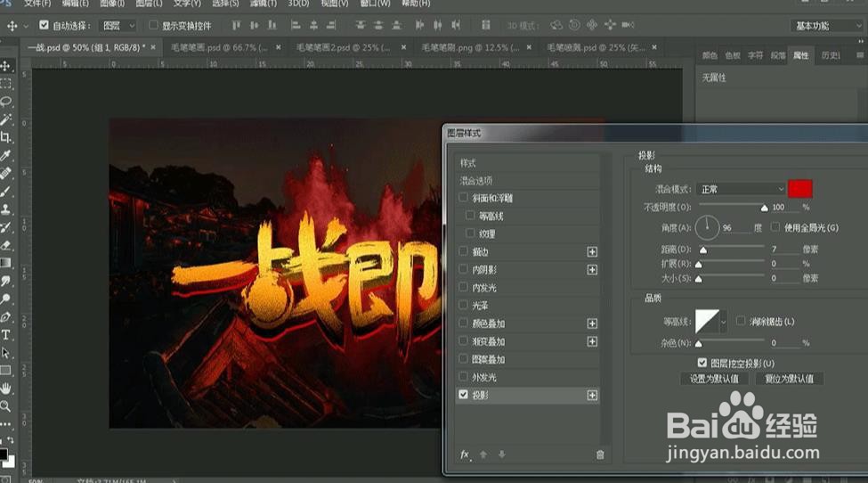
Task: Open the 颜色 panel tab
Action: tap(710, 55)
